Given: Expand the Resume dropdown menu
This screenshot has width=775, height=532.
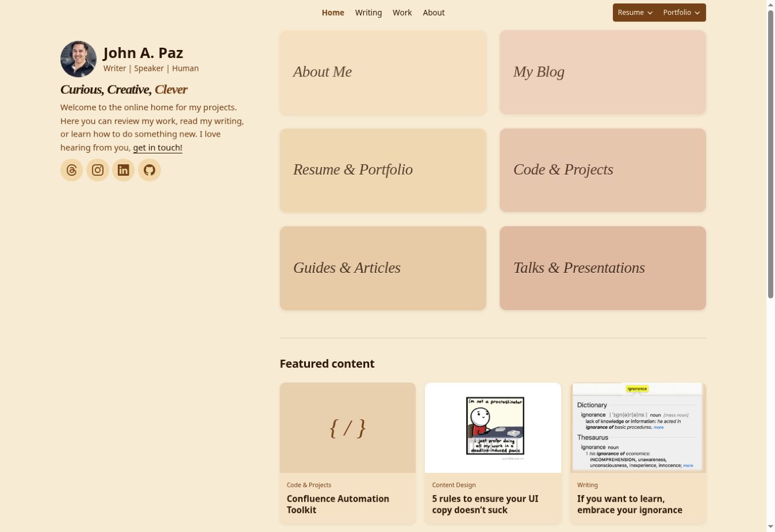Looking at the screenshot, I should [x=635, y=13].
